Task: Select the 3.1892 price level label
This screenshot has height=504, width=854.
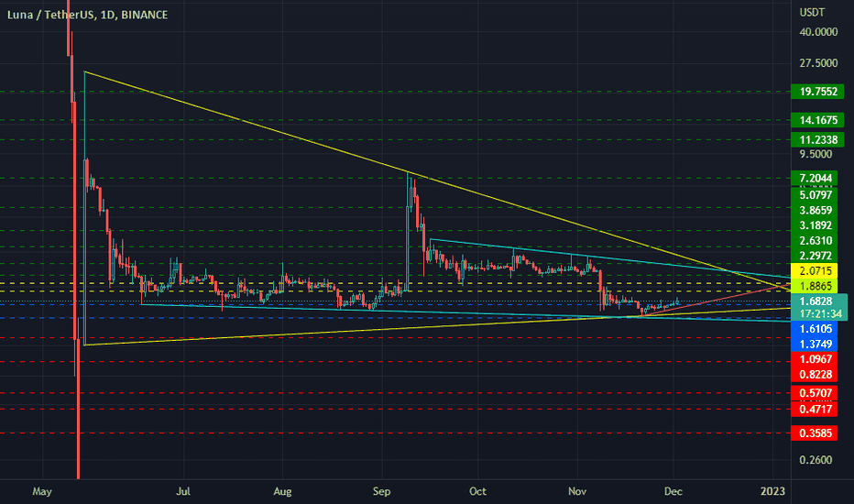Action: point(815,225)
